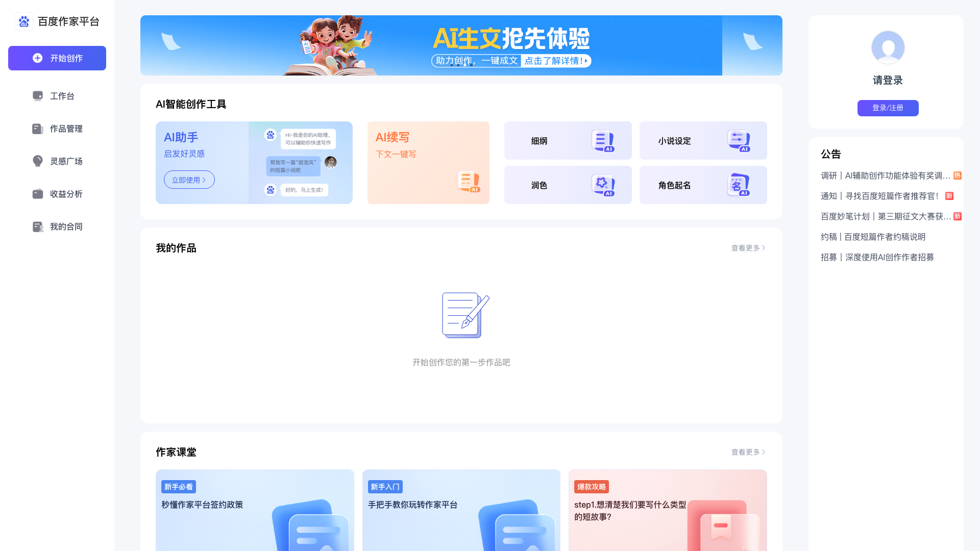Click the 热 badge on the survey announcement
This screenshot has height=551, width=980.
click(958, 176)
